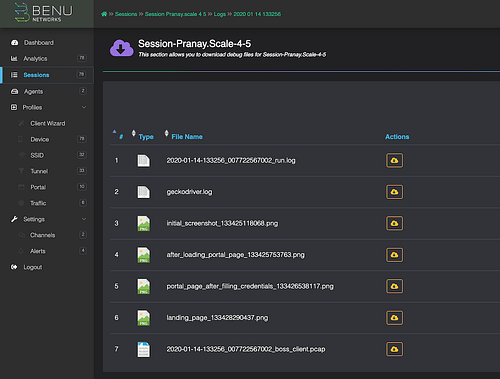This screenshot has width=500, height=379.
Task: Select after_loading_portal_page_133425753763.png name
Action: tap(236, 255)
